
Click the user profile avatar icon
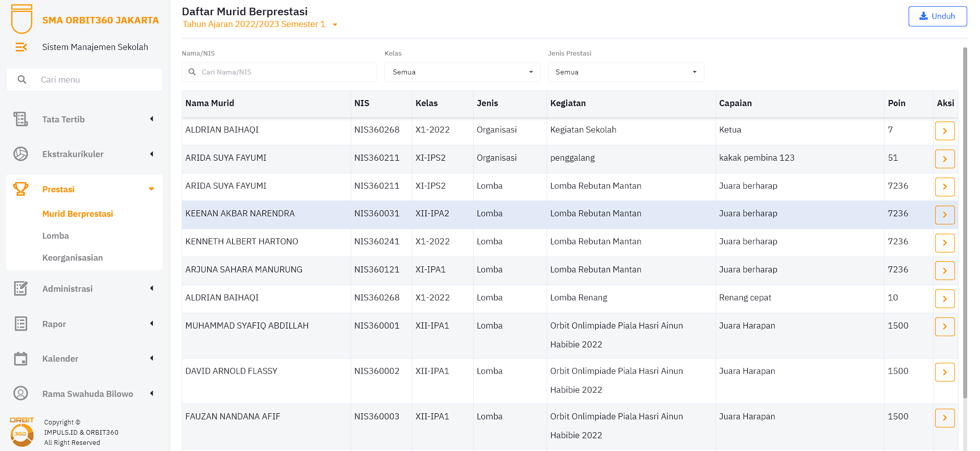[21, 393]
